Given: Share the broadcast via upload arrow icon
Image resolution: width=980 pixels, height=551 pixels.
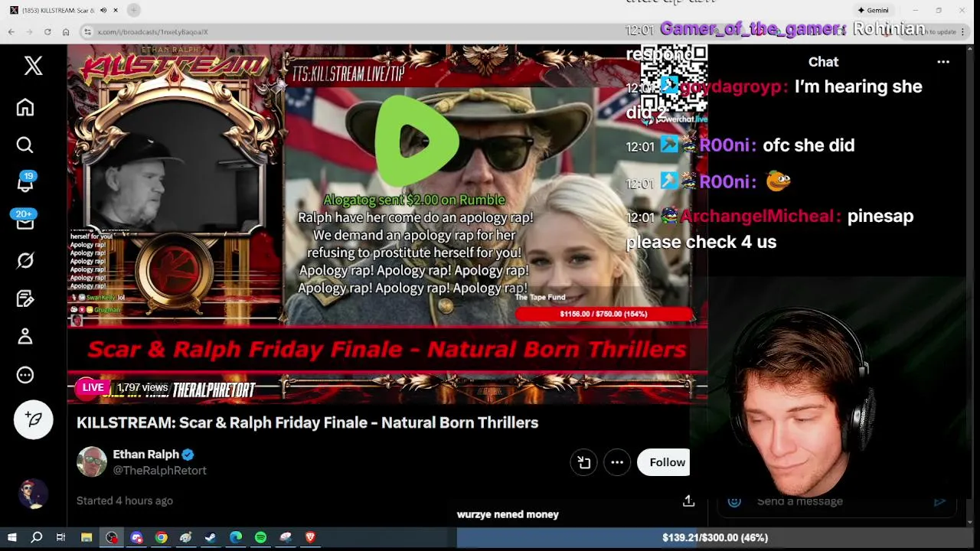Looking at the screenshot, I should 688,500.
